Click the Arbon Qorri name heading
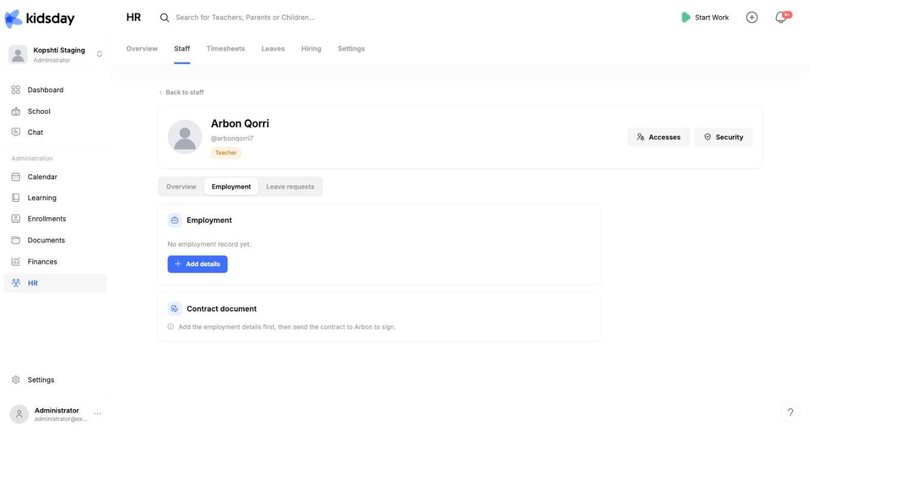Screen dimensions: 900x480 point(240,123)
